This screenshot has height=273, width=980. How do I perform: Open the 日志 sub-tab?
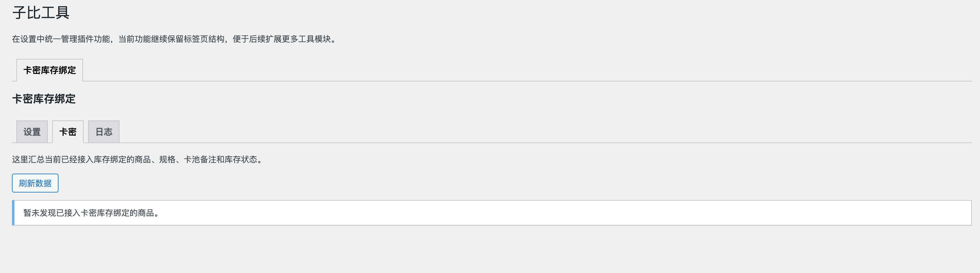tap(104, 132)
